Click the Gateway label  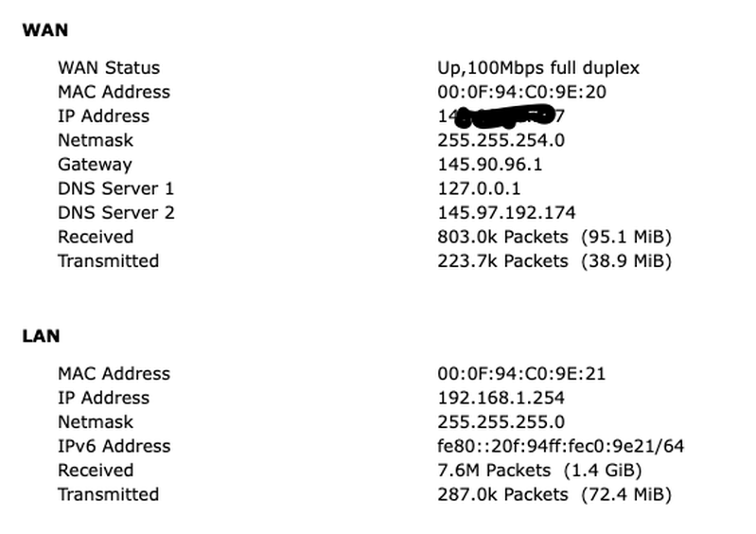tap(95, 165)
